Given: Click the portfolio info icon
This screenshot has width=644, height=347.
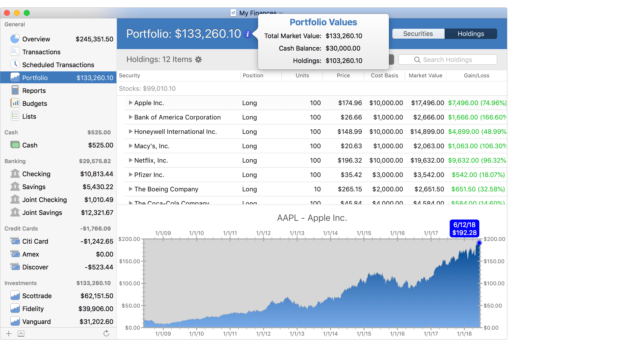Looking at the screenshot, I should tap(247, 34).
